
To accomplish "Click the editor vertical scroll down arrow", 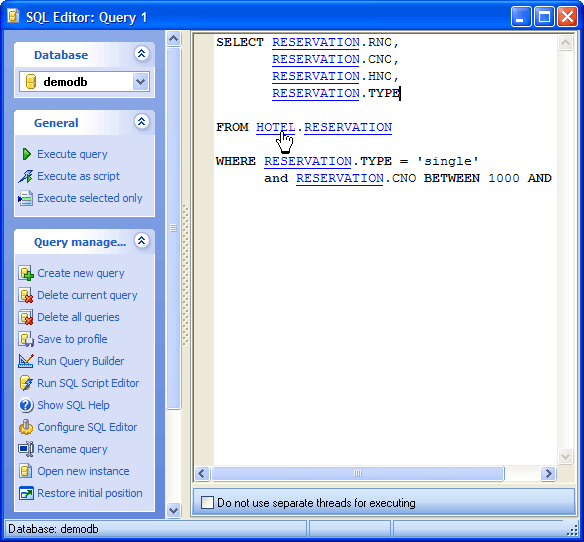I will (565, 456).
